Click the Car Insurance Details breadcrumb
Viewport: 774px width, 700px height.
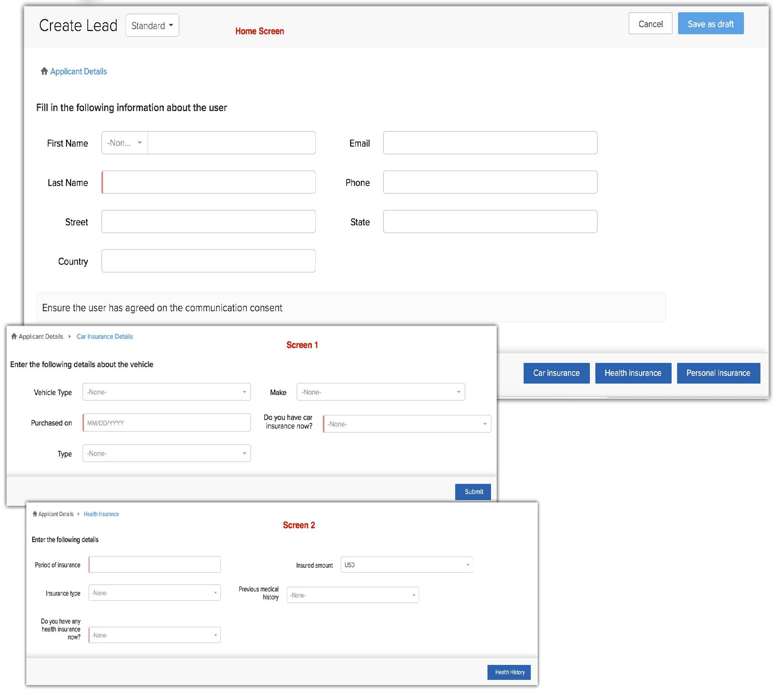pyautogui.click(x=104, y=336)
